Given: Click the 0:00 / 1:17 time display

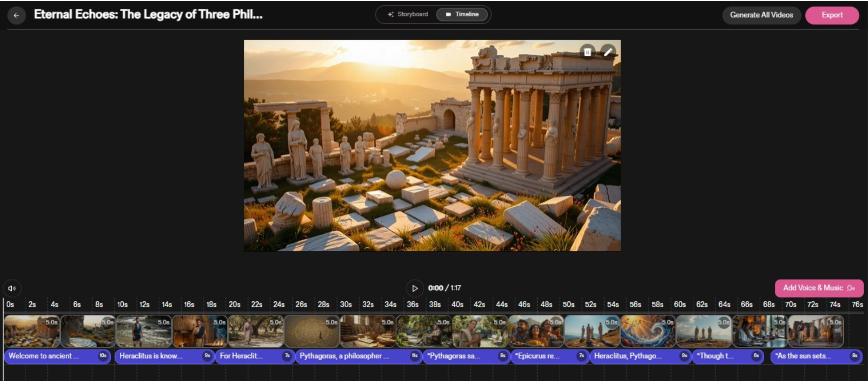Looking at the screenshot, I should pyautogui.click(x=444, y=288).
